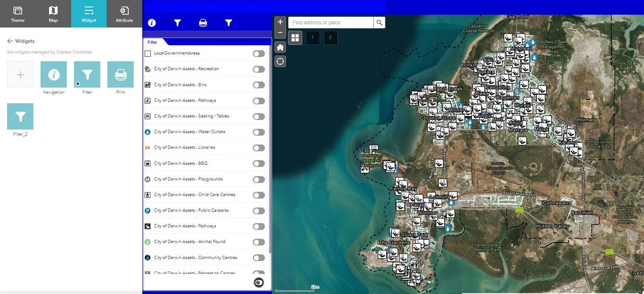Return map to home extent
Screen dimensions: 644x294
pos(280,47)
